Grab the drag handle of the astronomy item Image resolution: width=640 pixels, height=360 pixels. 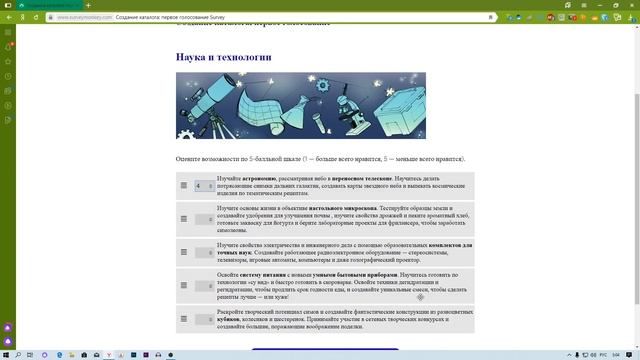click(x=184, y=185)
